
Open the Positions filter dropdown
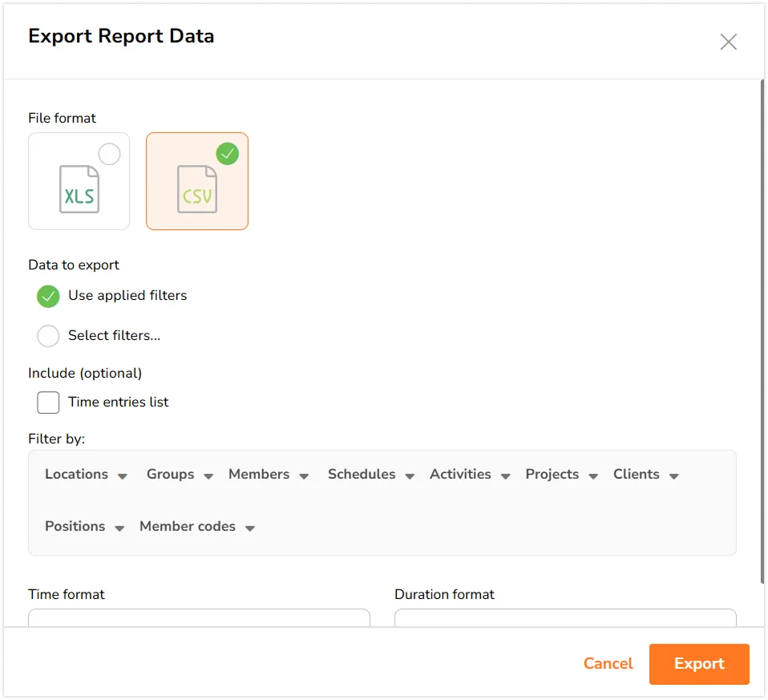[x=84, y=526]
